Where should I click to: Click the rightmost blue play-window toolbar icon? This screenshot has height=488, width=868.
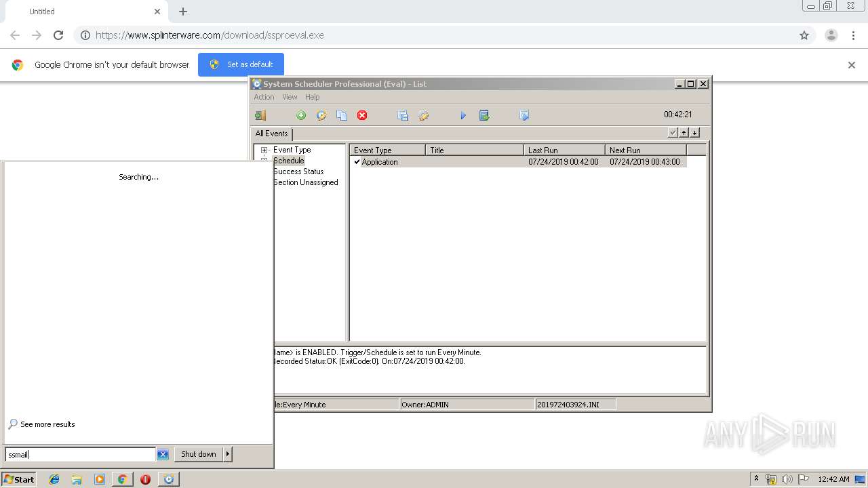tap(524, 115)
